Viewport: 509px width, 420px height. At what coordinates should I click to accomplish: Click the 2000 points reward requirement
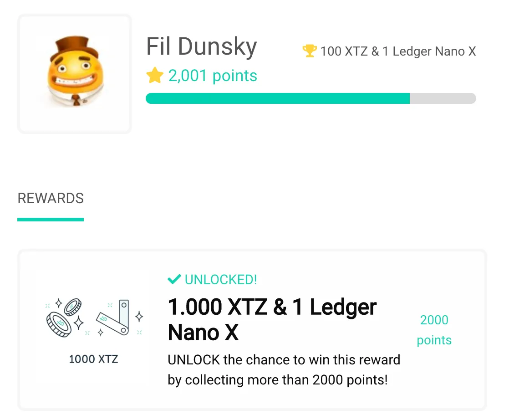(434, 330)
